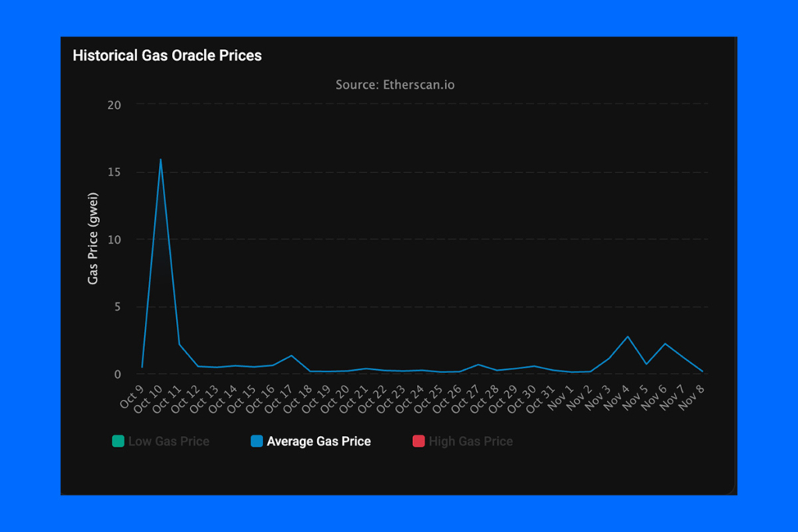The width and height of the screenshot is (798, 532).
Task: Click the Nov 4 spike data point
Action: point(628,336)
